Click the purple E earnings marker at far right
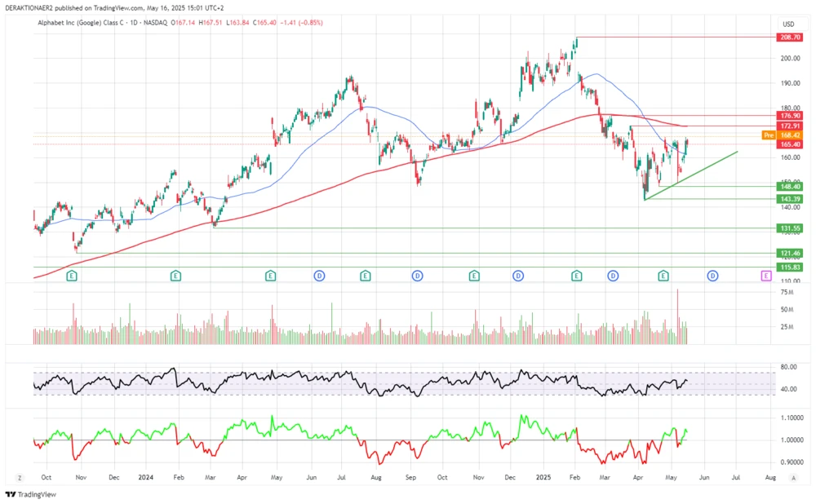816x504 pixels. [x=765, y=276]
